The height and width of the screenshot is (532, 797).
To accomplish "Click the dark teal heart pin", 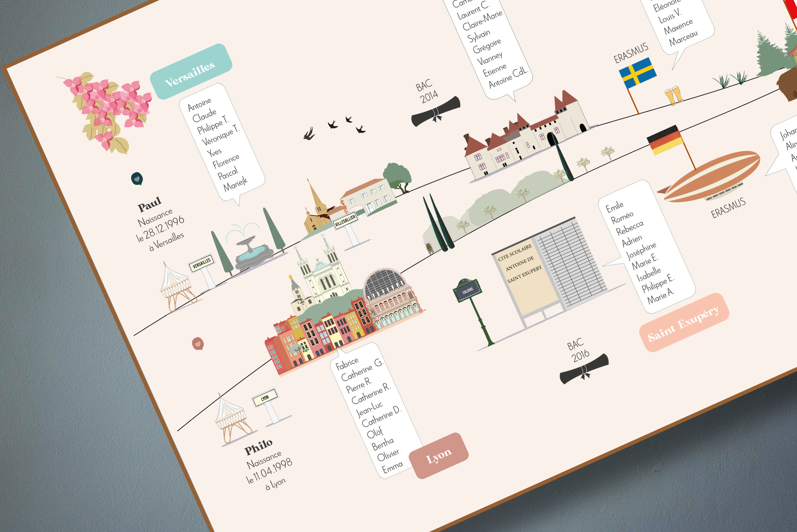I will (137, 178).
